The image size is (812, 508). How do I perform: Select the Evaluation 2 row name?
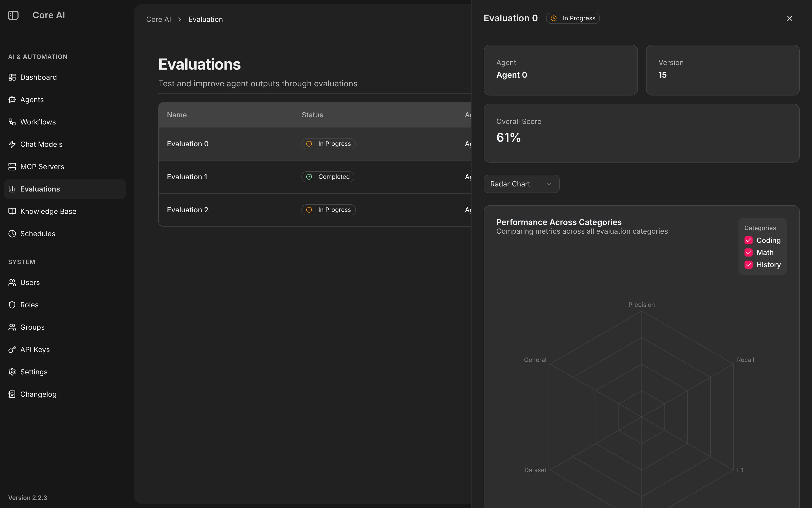click(188, 210)
